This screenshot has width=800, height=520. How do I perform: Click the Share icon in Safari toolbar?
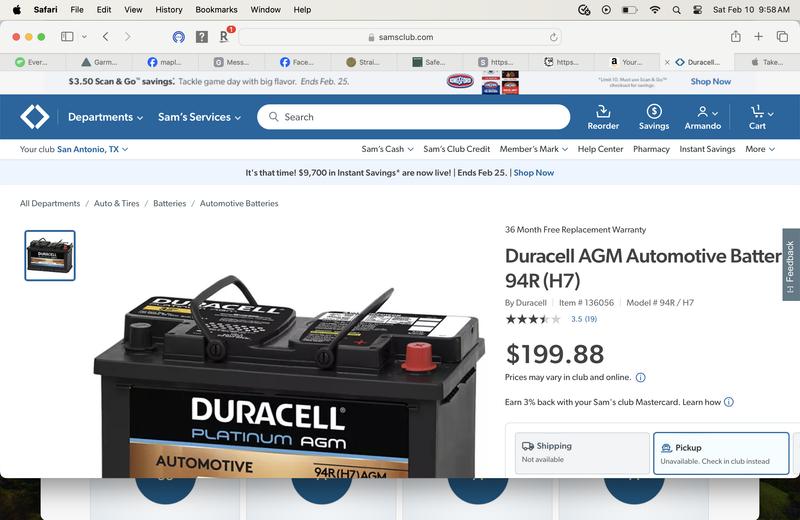point(735,36)
